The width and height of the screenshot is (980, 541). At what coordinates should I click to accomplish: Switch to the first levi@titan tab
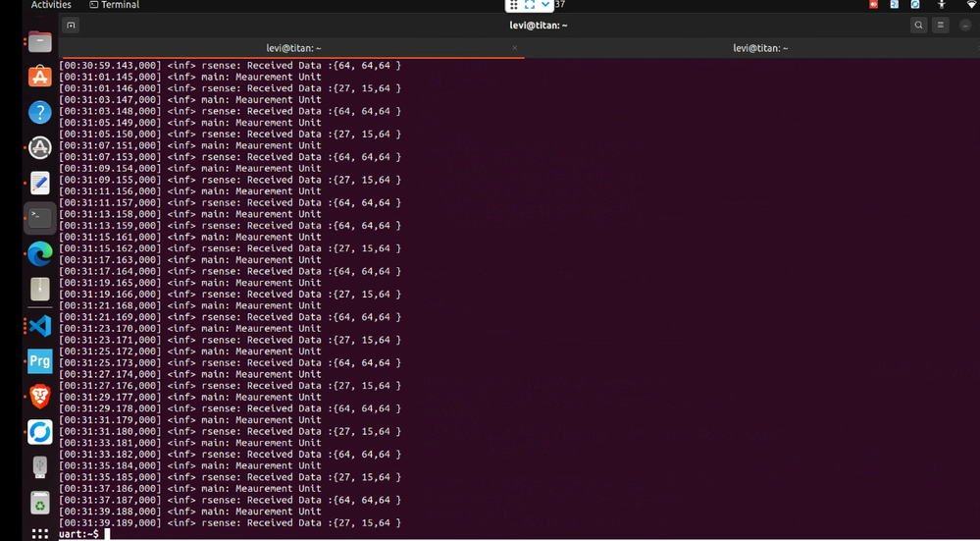(293, 48)
